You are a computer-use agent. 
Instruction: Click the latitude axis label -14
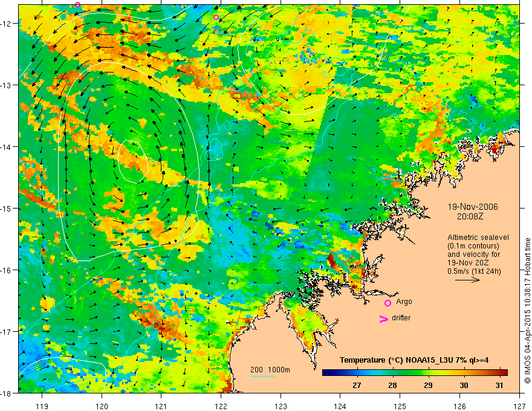click(7, 146)
